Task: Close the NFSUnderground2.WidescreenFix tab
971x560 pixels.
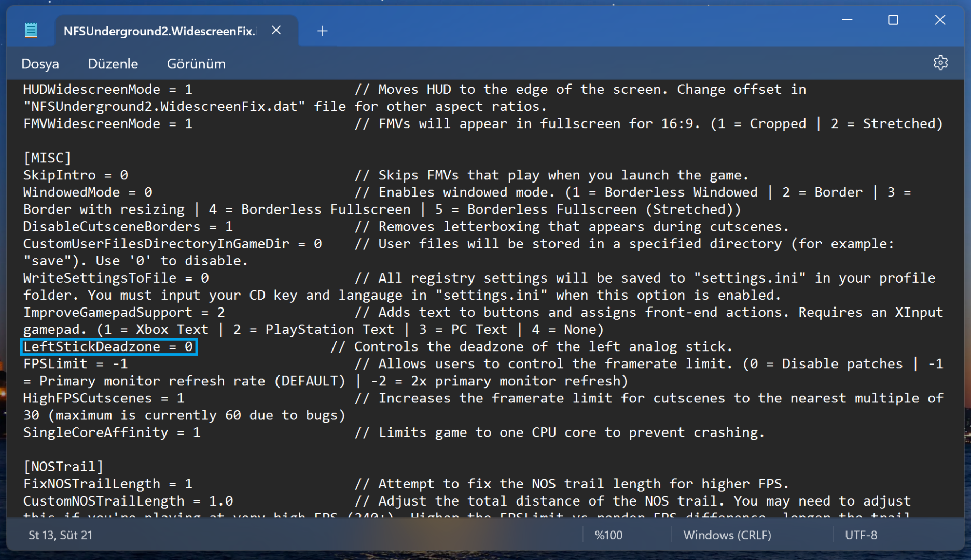Action: (x=276, y=31)
